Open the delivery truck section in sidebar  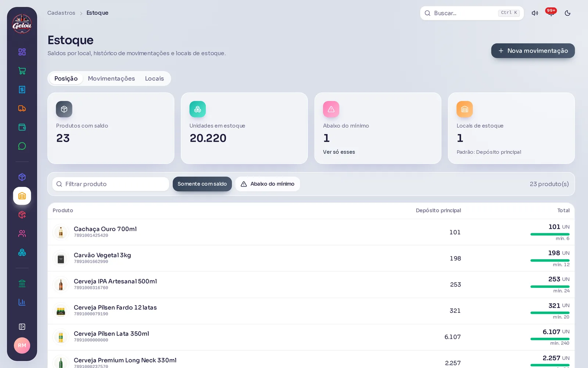click(22, 108)
